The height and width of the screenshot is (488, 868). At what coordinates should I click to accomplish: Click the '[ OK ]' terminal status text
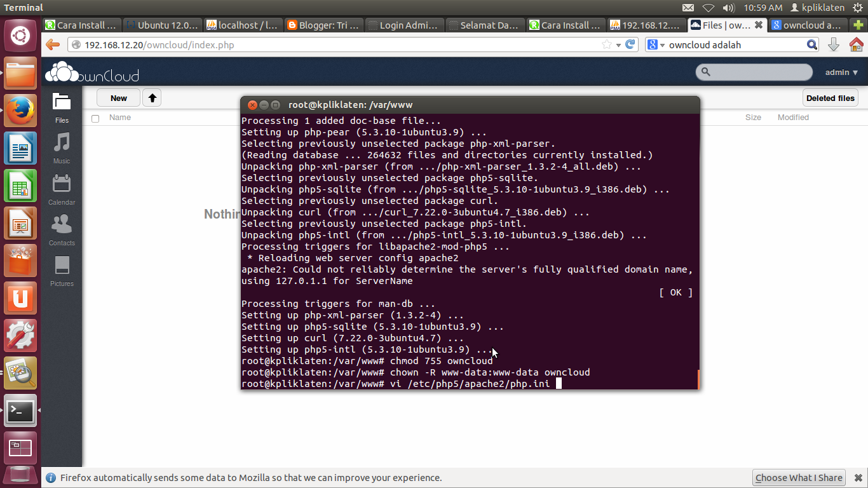(676, 292)
